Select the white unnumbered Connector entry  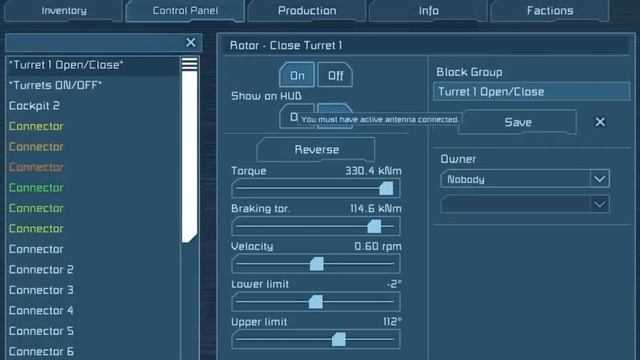click(93, 249)
